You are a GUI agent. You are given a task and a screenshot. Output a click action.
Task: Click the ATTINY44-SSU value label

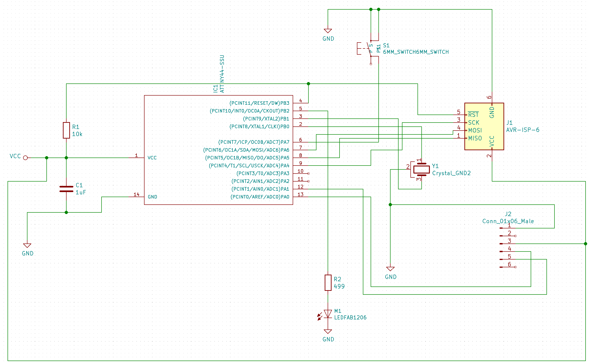222,74
